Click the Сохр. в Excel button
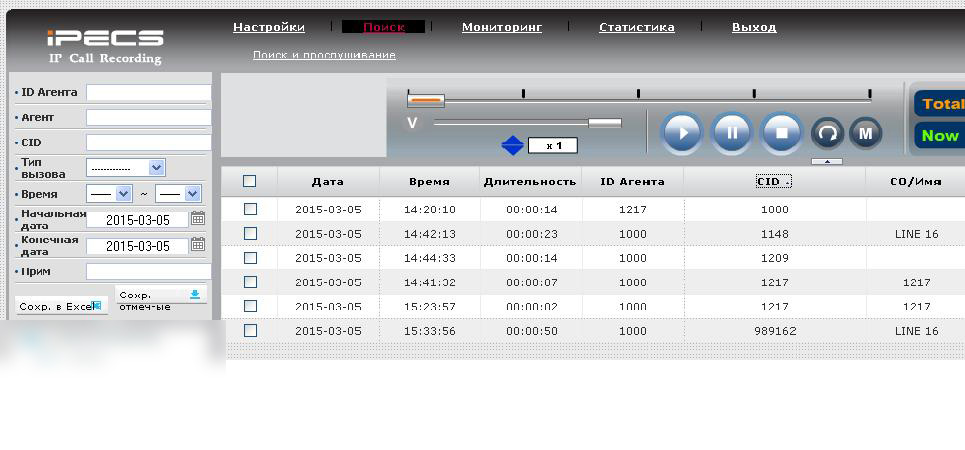Screen dimensions: 965x450 (x=60, y=306)
